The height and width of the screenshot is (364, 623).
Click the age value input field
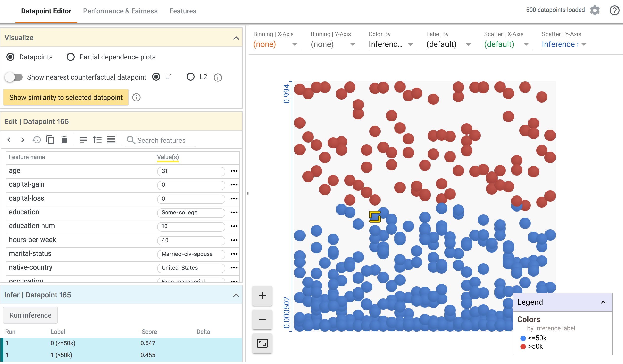(191, 171)
